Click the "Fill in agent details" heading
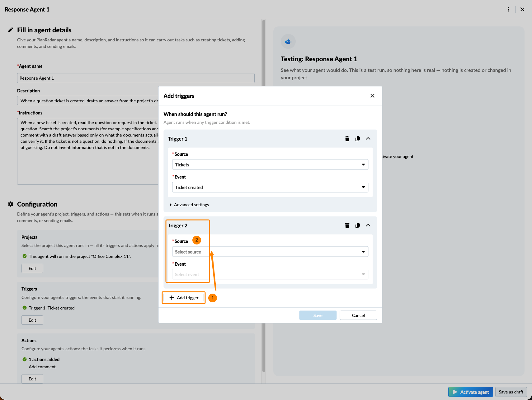532x400 pixels. point(44,30)
